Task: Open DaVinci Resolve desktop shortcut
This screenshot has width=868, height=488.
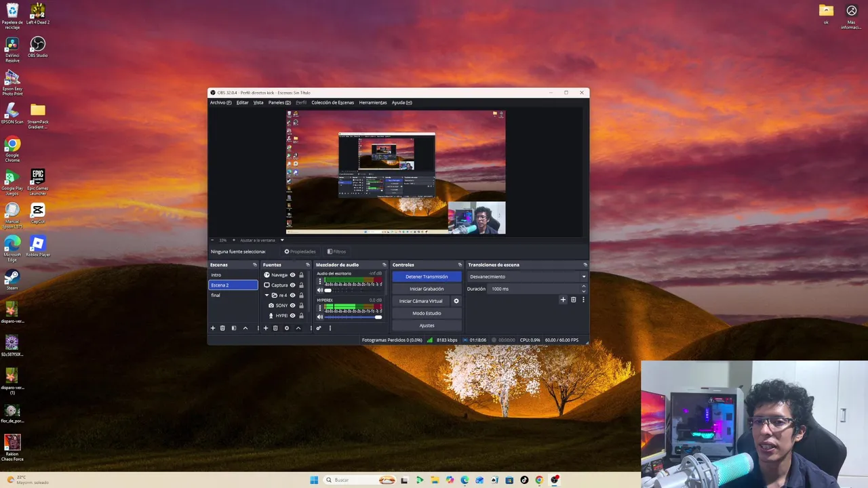Action: point(12,49)
